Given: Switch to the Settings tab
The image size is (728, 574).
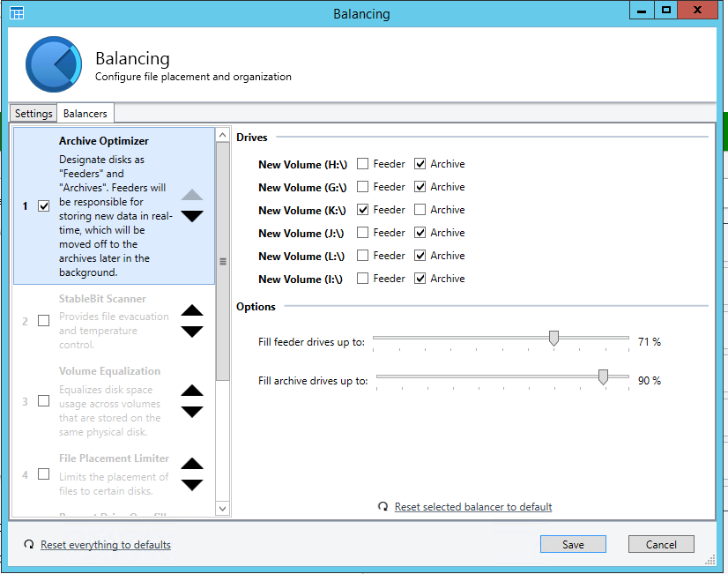Looking at the screenshot, I should click(x=33, y=114).
